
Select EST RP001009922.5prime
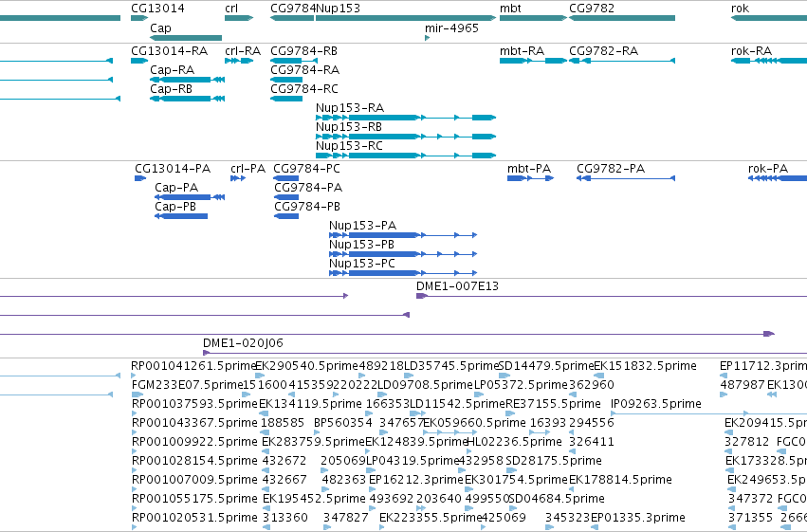pyautogui.click(x=194, y=442)
